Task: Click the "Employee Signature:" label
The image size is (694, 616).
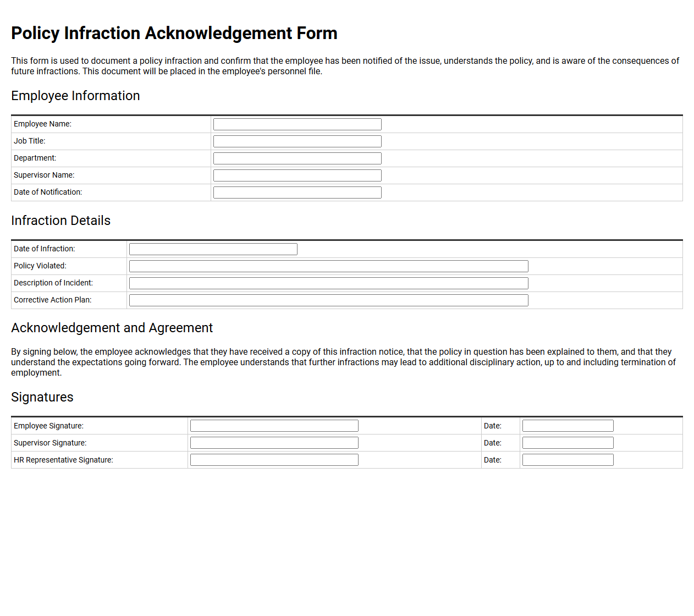Action: pyautogui.click(x=48, y=426)
